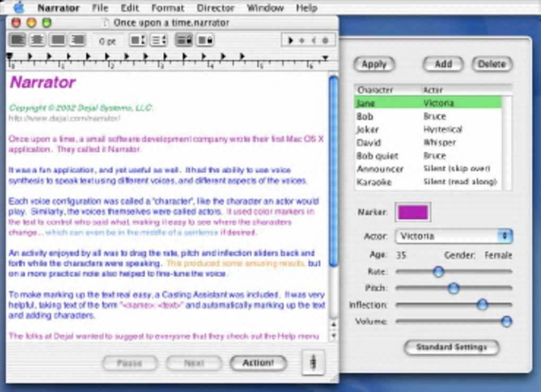Screen dimensions: 541x392
Task: Add a new character with Add
Action: point(443,64)
